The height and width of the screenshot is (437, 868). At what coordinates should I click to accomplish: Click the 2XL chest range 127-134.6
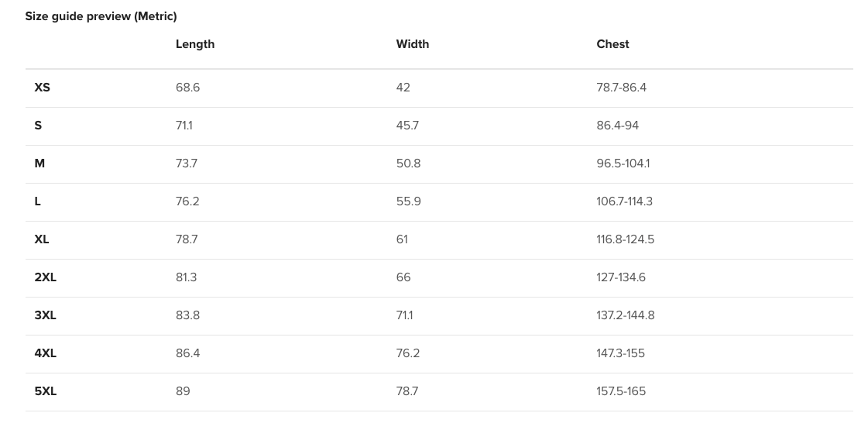(x=621, y=277)
